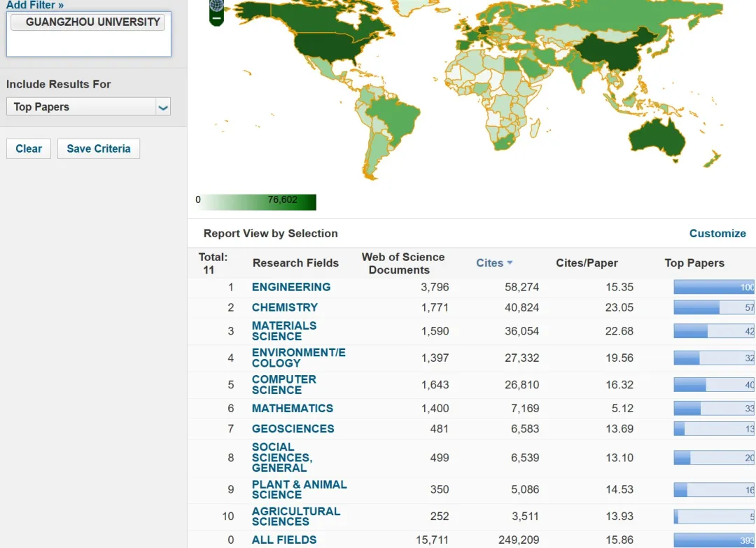Sort by Cites column header
The height and width of the screenshot is (548, 756).
493,262
